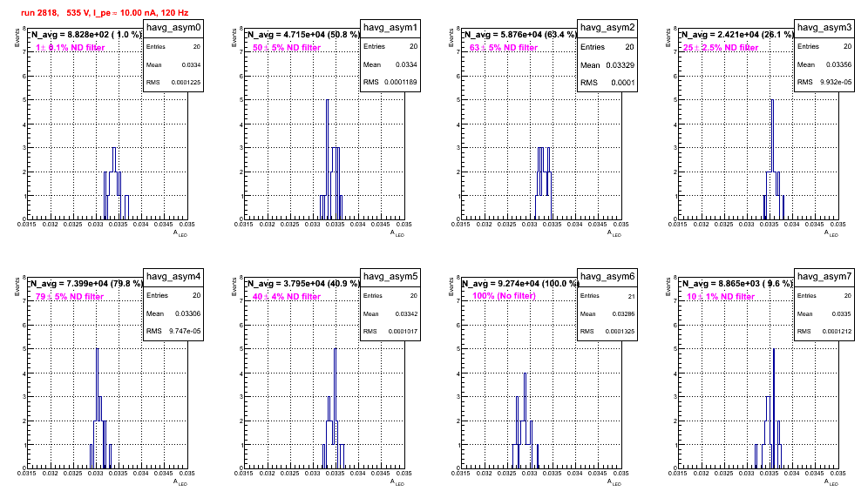The height and width of the screenshot is (498, 868).
Task: Select the havg_asym4 histogram title
Action: pyautogui.click(x=173, y=276)
